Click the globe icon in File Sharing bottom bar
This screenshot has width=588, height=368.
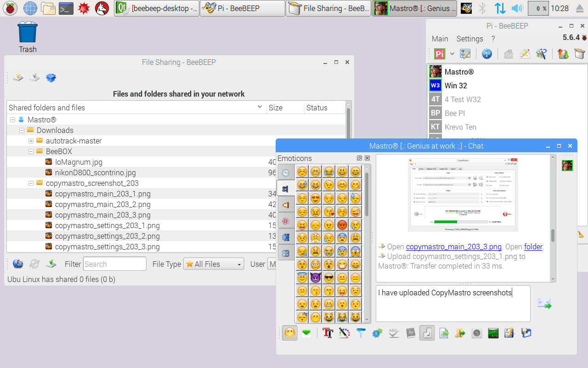coord(18,264)
